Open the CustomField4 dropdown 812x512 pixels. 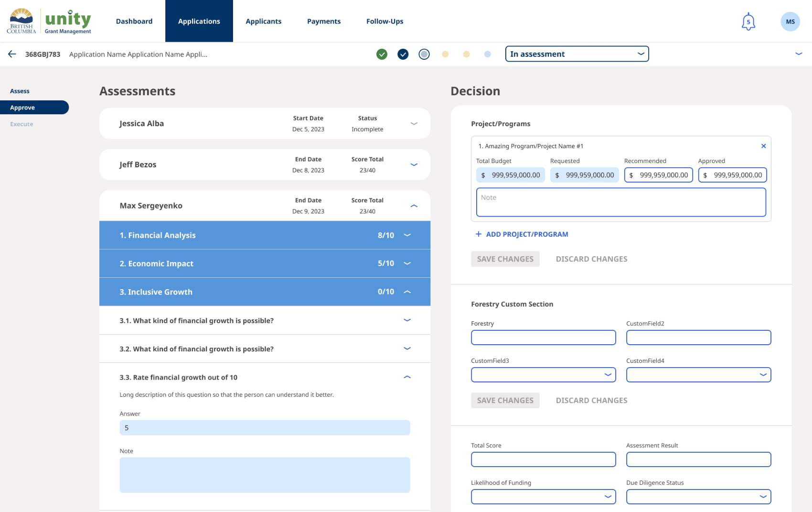[x=698, y=375]
